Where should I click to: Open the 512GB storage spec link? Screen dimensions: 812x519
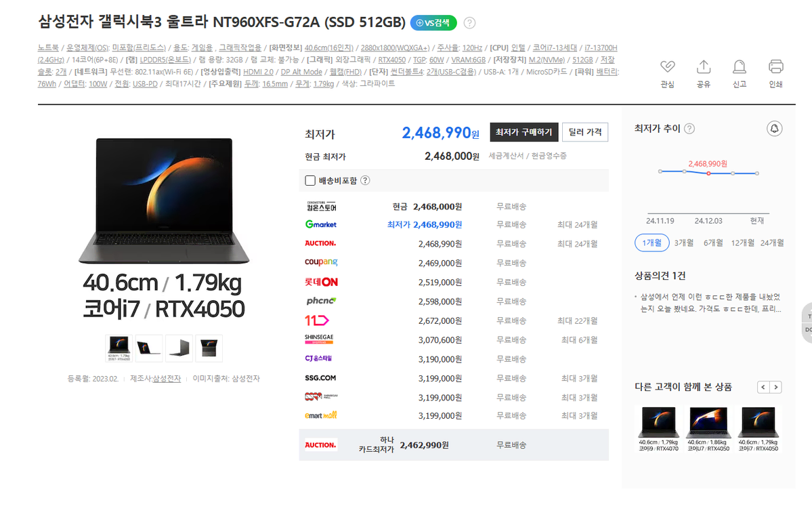click(x=582, y=60)
